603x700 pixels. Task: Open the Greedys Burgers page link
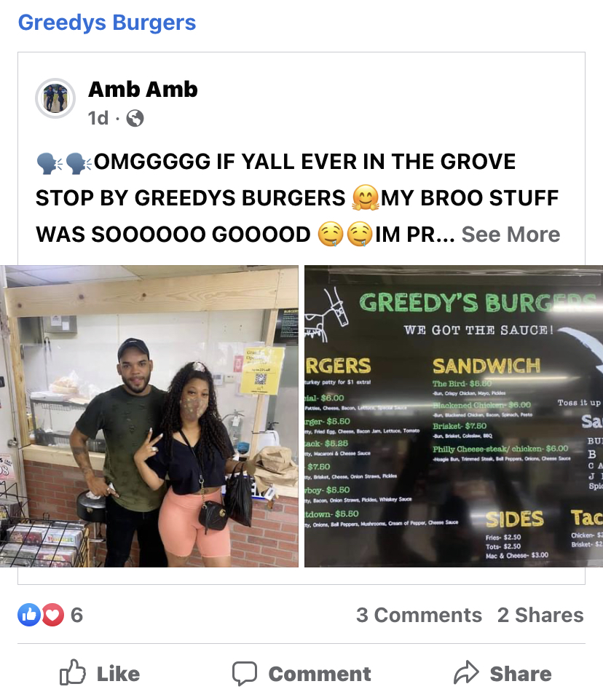tap(107, 23)
